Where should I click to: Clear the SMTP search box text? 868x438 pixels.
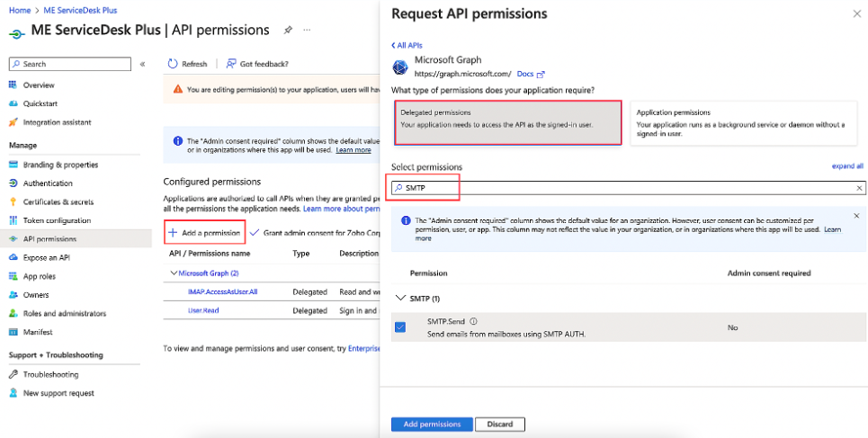click(859, 188)
